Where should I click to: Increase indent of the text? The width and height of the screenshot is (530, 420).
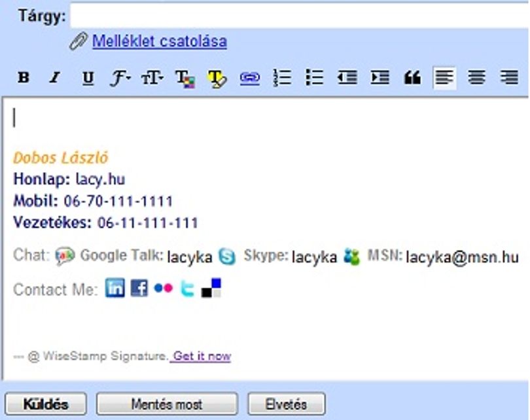coord(380,78)
